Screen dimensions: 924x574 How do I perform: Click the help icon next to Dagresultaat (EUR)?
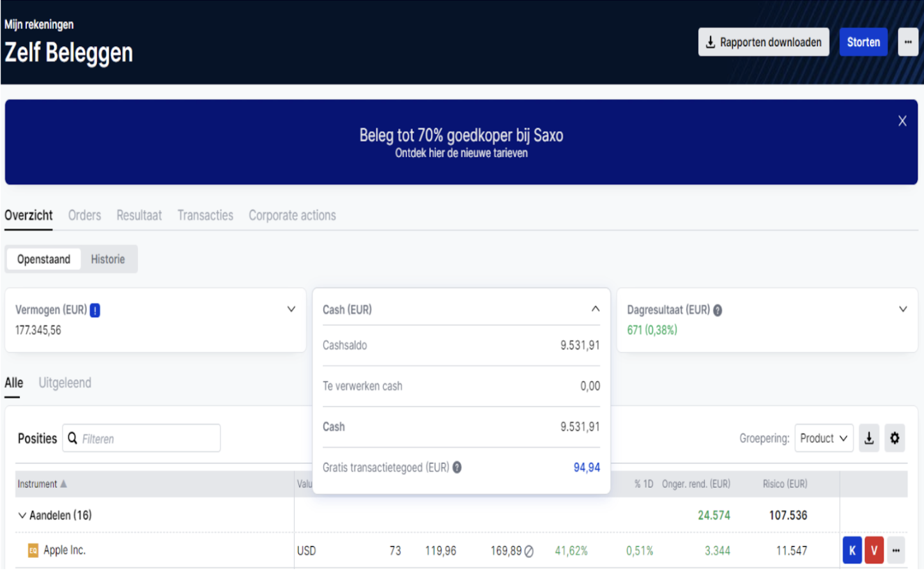pyautogui.click(x=718, y=311)
